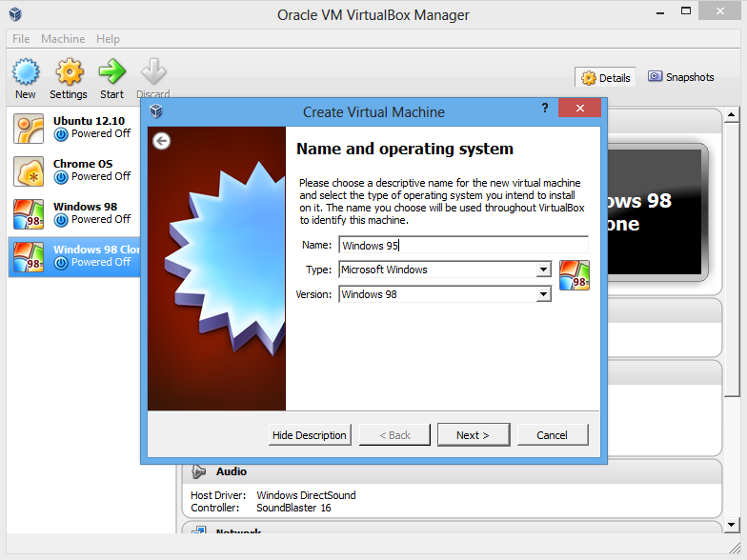Click the Audio section speaker icon
This screenshot has width=747, height=560.
coord(198,471)
